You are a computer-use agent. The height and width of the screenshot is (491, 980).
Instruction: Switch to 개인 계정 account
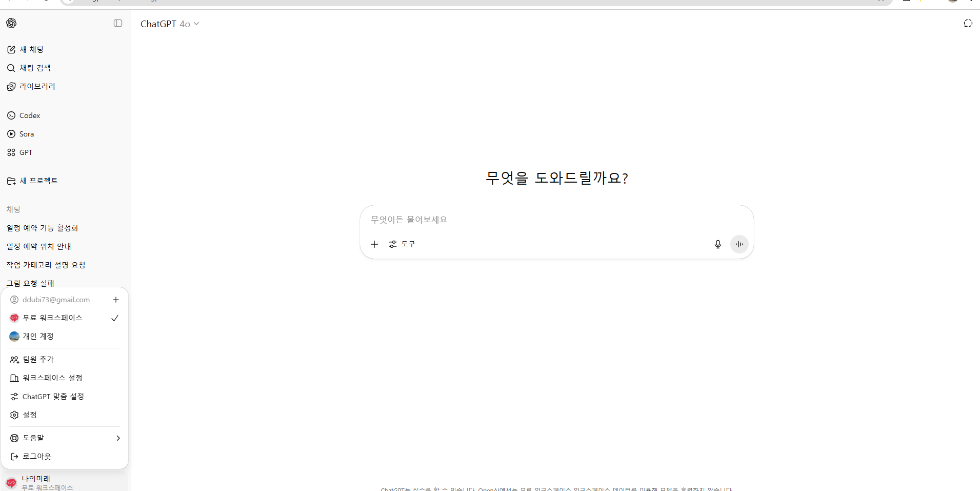65,337
